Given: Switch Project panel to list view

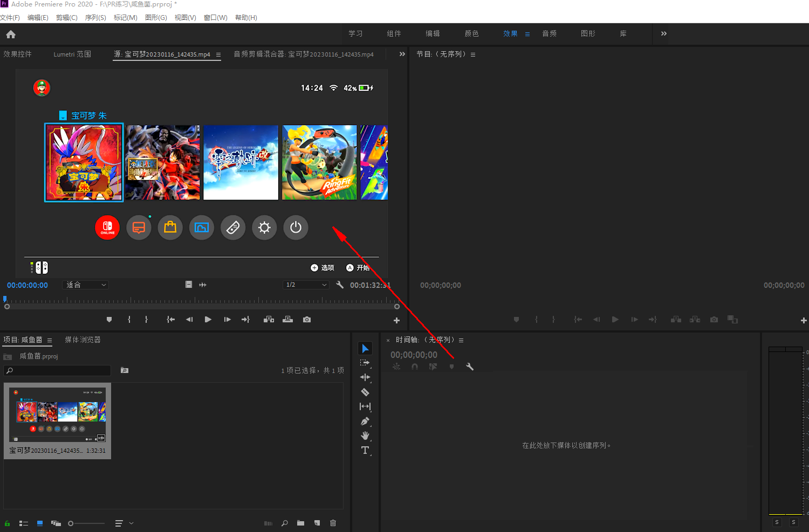Looking at the screenshot, I should pyautogui.click(x=24, y=523).
